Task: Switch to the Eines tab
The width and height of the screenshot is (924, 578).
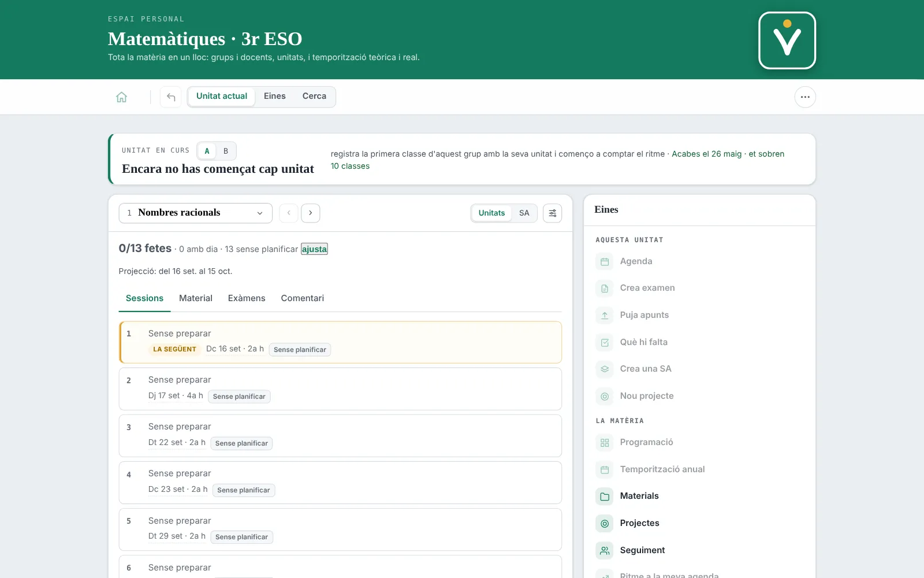Action: click(275, 97)
